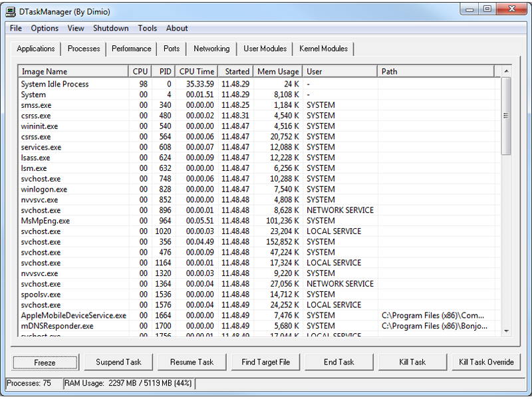Sort the list by CPU Time header
Viewport: 532px width, 399px height.
pyautogui.click(x=197, y=71)
